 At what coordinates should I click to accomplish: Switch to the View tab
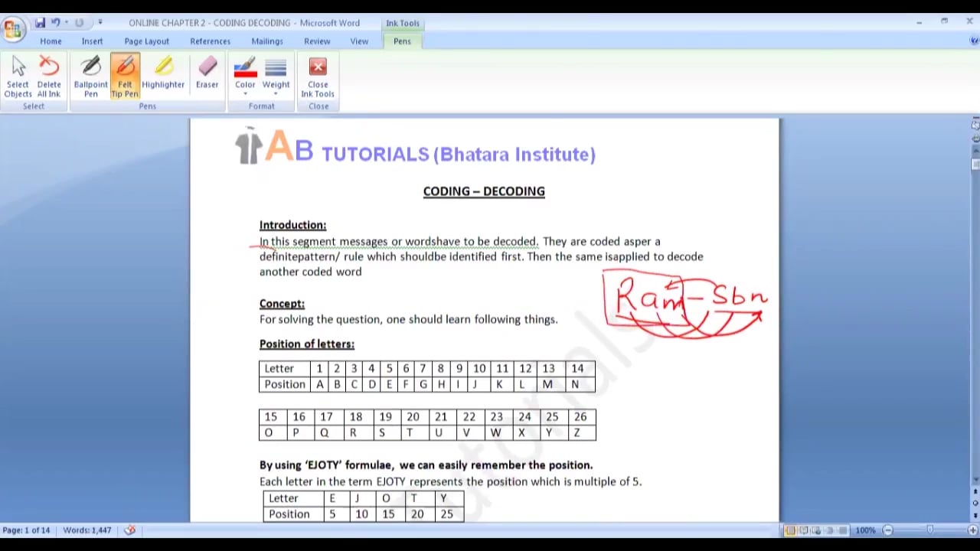point(359,41)
